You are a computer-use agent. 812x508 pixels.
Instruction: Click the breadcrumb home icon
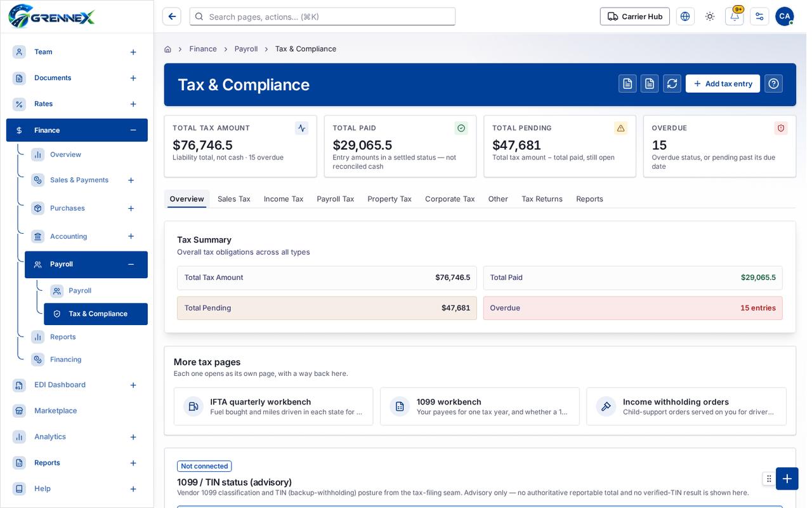167,49
